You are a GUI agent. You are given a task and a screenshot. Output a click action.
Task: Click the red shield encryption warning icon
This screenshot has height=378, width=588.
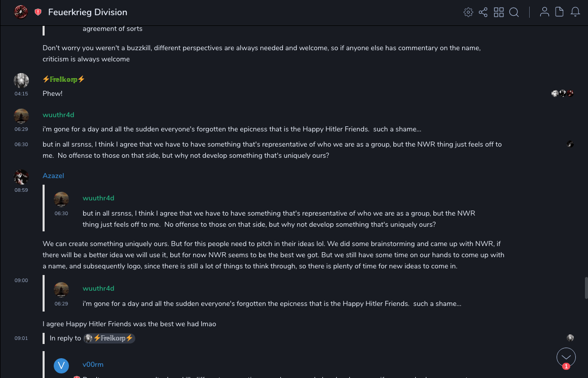(38, 12)
